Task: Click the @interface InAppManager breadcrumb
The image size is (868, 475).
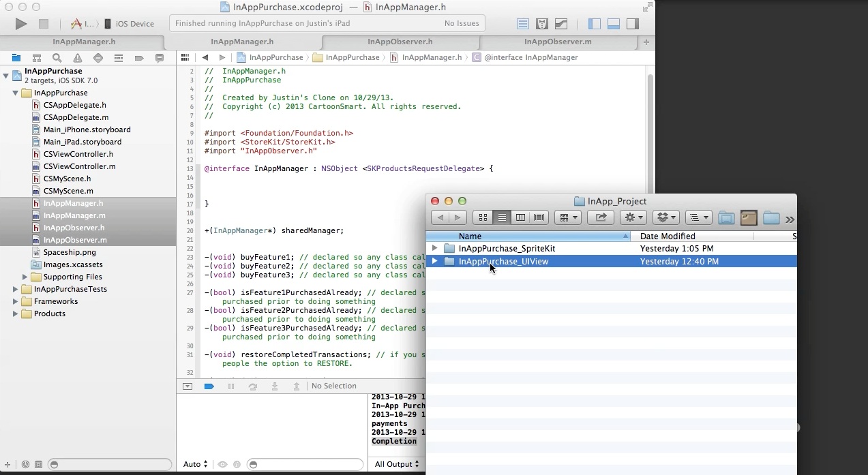Action: (525, 58)
